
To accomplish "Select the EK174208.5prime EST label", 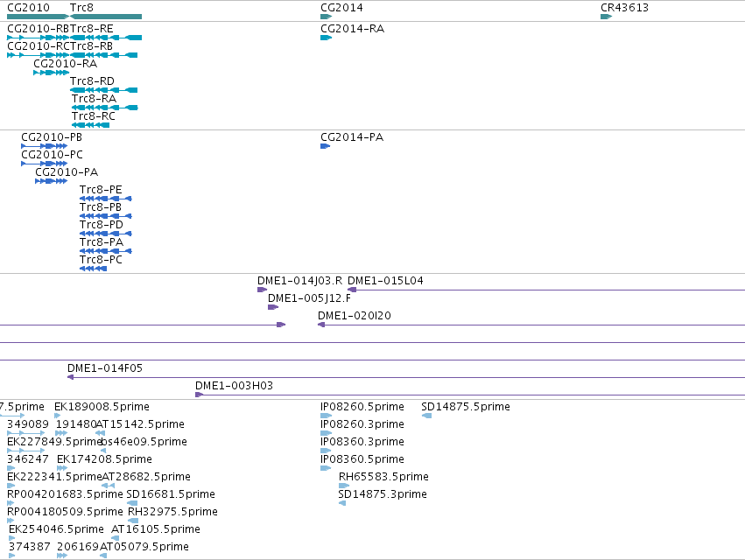I will pos(104,459).
